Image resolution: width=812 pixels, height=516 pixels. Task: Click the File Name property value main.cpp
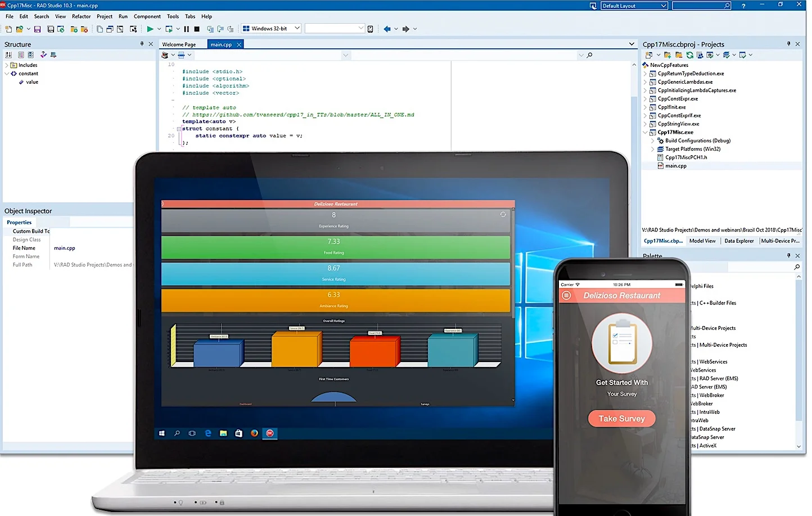point(65,248)
